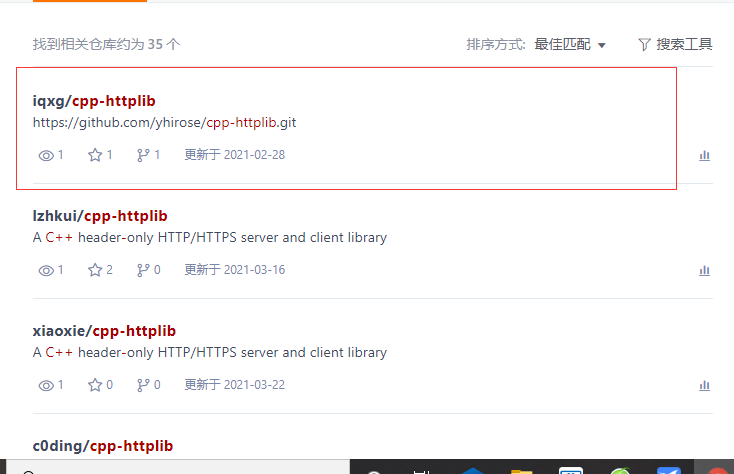Open the 搜索工具 filter options
The height and width of the screenshot is (474, 734).
pyautogui.click(x=675, y=44)
